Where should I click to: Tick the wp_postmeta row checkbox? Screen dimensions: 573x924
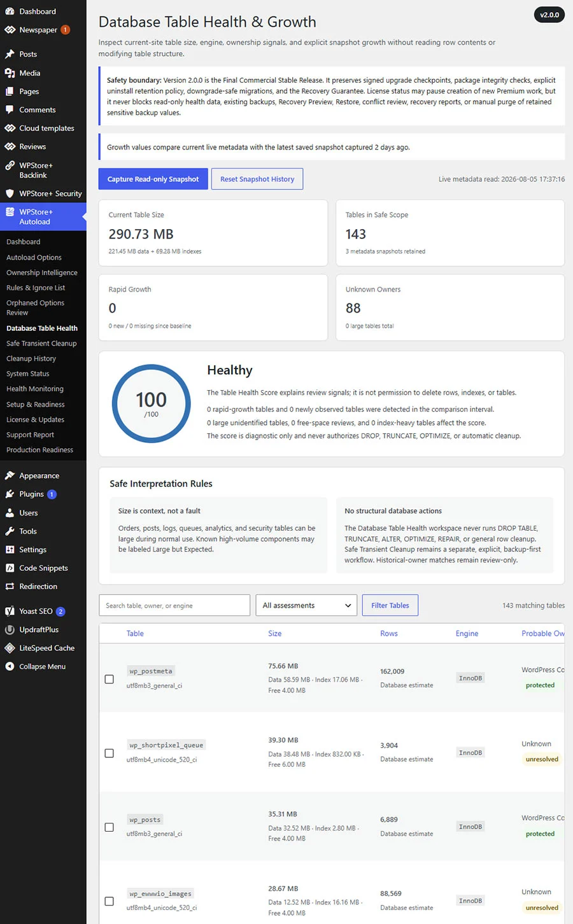point(110,679)
